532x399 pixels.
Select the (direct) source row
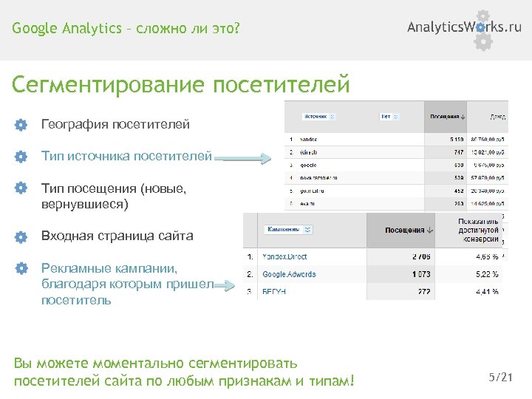(396, 152)
